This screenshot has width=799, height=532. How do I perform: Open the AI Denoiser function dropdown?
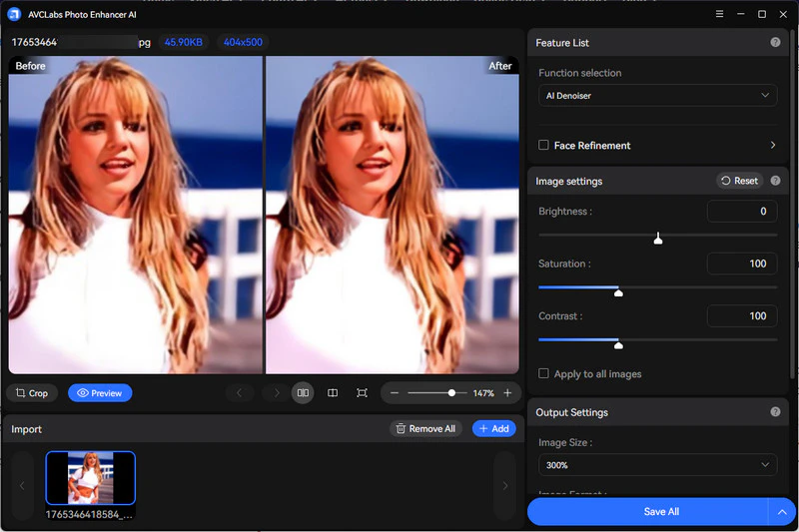click(657, 95)
